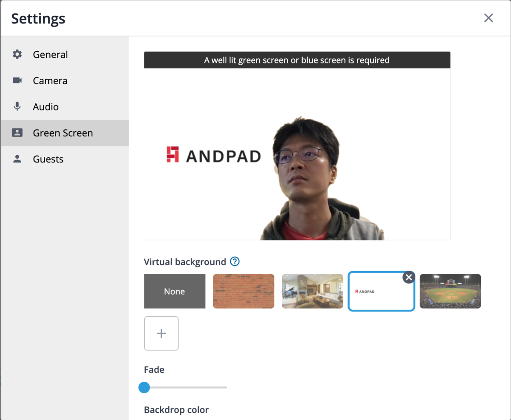
Task: Click the 'Backdrop color' label
Action: pyautogui.click(x=176, y=410)
